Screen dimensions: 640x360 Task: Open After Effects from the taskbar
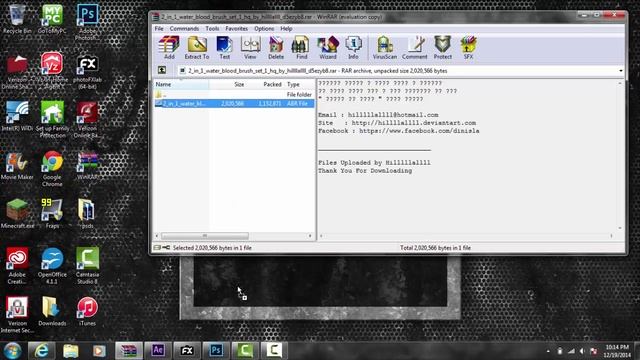click(x=158, y=351)
